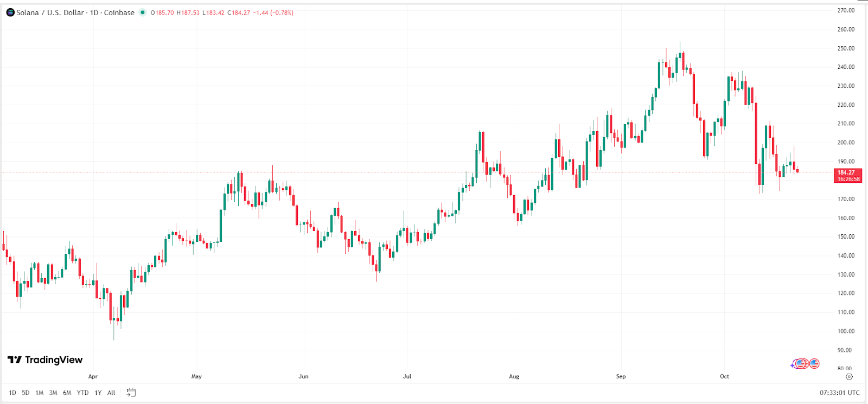868x404 pixels.
Task: Click the red last-price label 184.27
Action: (x=847, y=171)
